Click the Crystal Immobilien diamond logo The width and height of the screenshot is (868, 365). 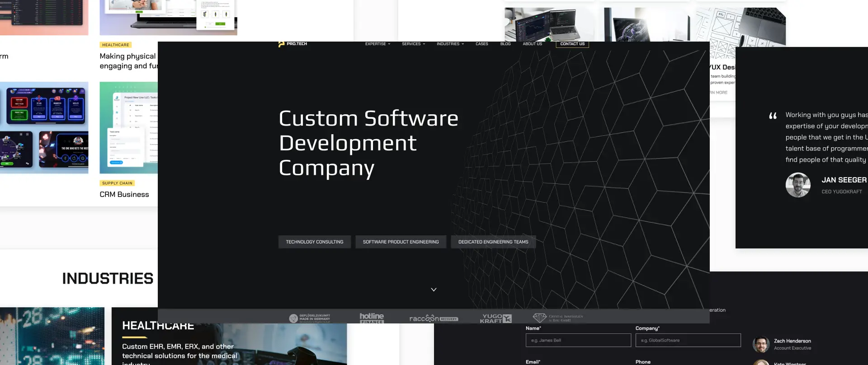pyautogui.click(x=558, y=318)
